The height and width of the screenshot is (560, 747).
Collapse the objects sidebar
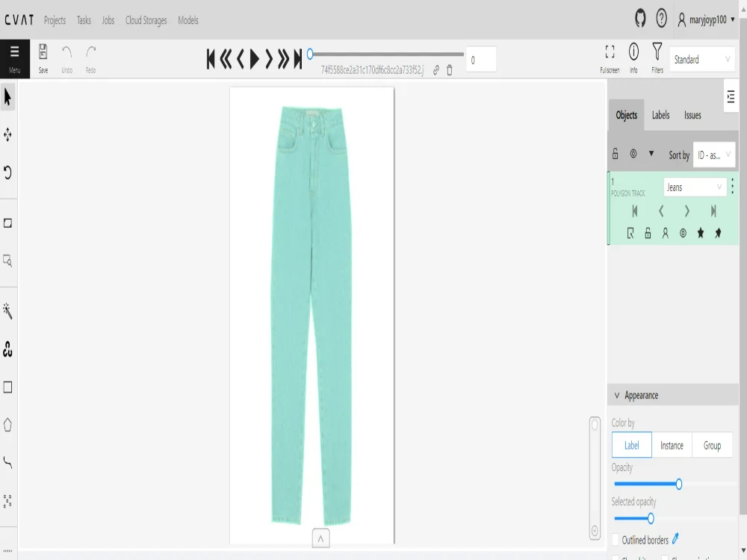[731, 96]
